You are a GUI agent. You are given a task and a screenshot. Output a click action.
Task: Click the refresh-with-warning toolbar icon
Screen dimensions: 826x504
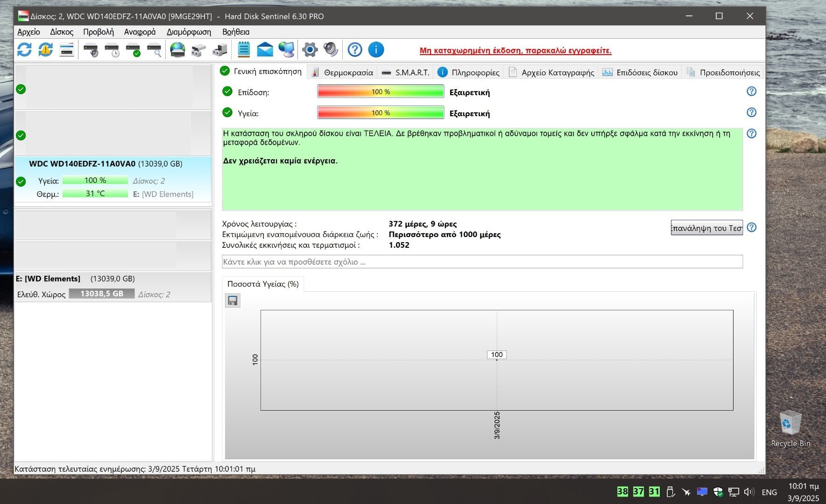pyautogui.click(x=45, y=49)
